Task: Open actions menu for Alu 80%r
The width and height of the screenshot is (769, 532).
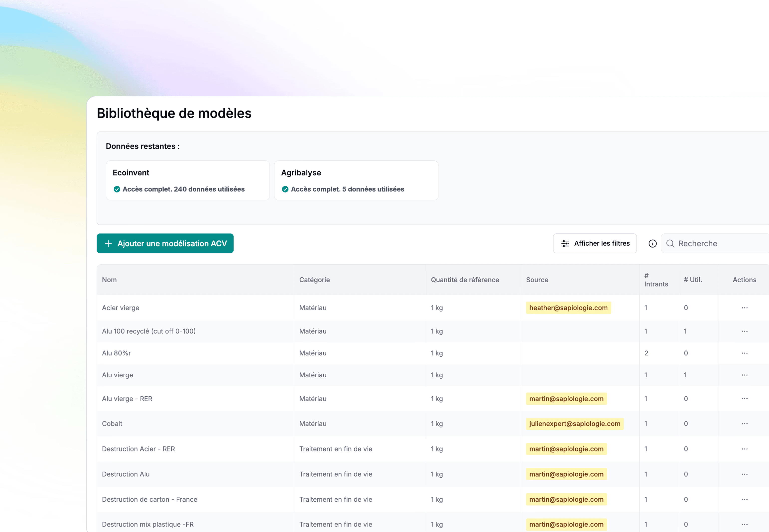Action: click(x=744, y=353)
